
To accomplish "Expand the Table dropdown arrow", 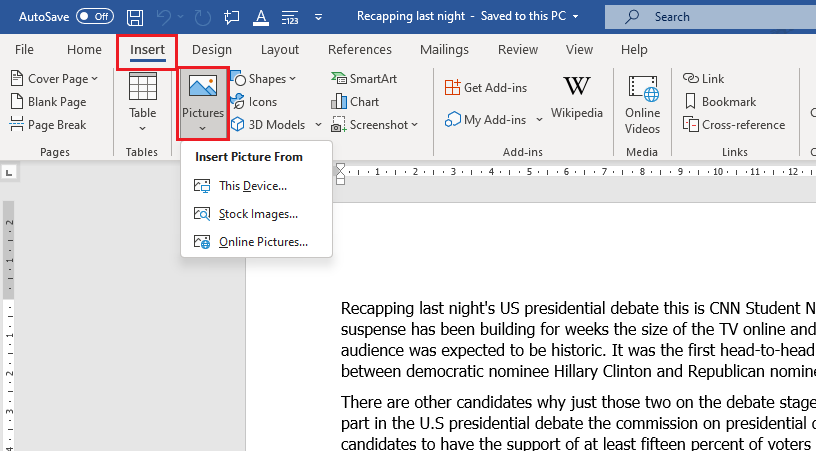I will click(143, 128).
